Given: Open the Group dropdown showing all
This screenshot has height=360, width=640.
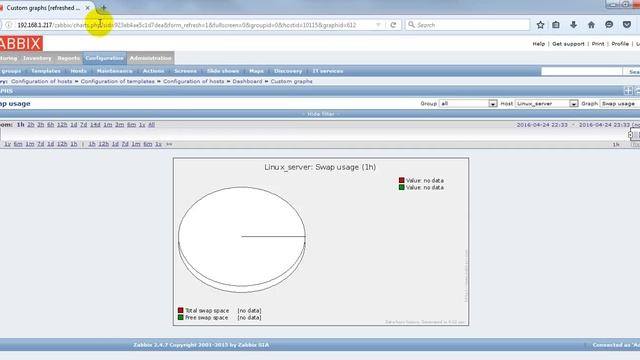Looking at the screenshot, I should (x=468, y=104).
